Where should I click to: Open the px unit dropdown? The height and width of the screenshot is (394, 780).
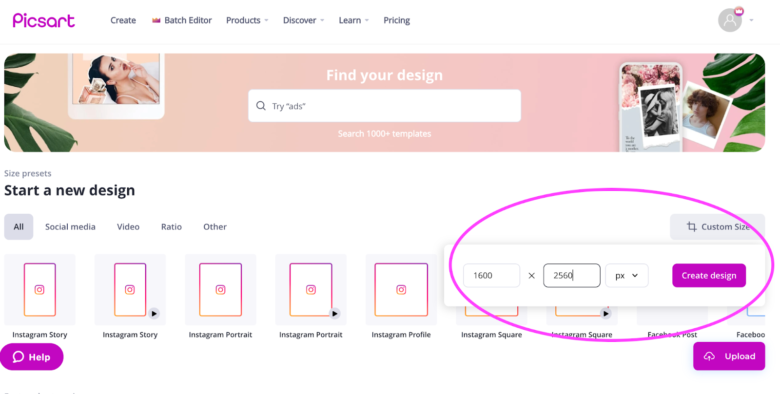[627, 276]
